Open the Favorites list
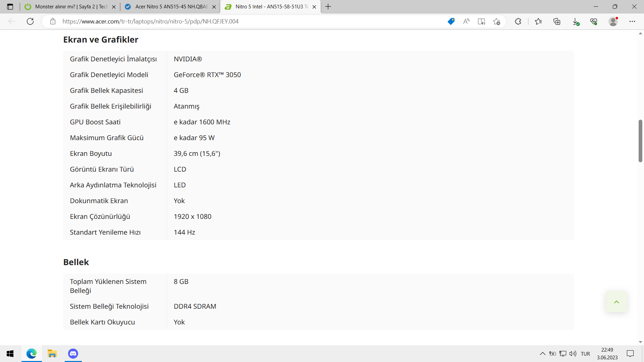 (x=538, y=21)
